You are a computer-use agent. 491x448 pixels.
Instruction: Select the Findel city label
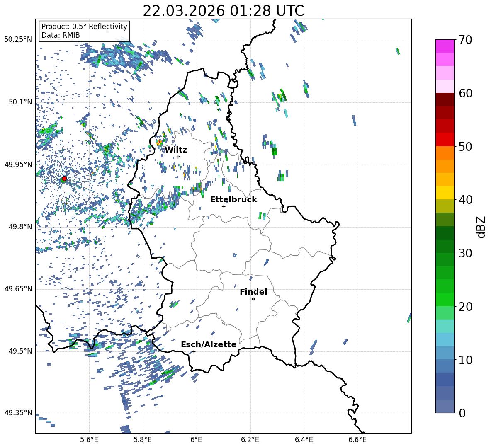click(x=253, y=292)
